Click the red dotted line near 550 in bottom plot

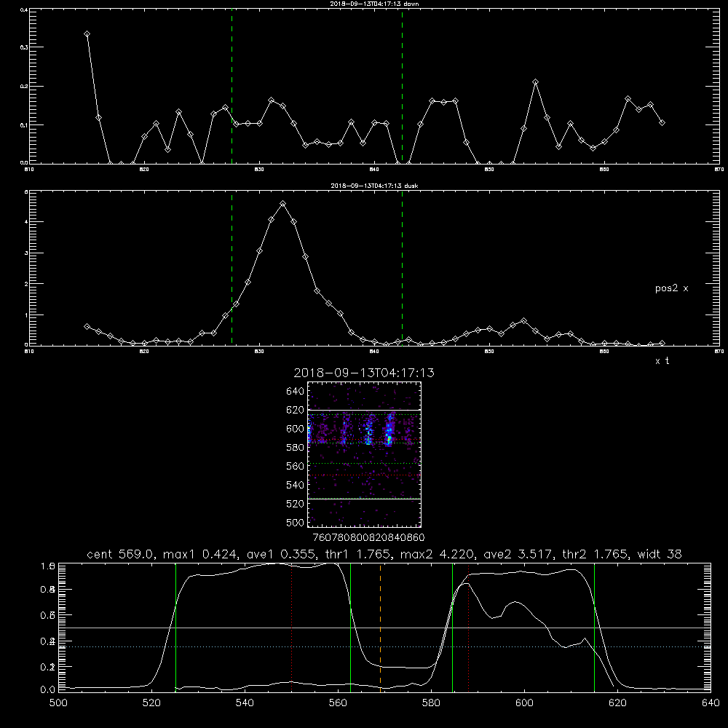(292, 627)
